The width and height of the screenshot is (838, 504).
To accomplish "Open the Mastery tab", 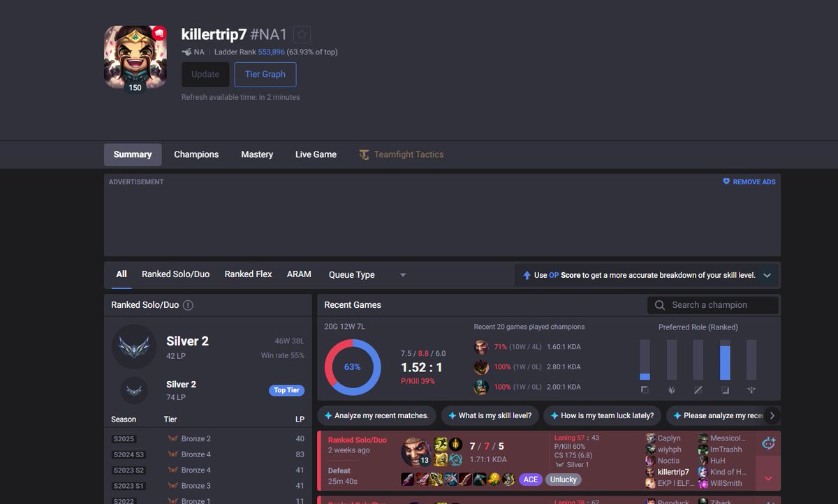I will tap(257, 155).
